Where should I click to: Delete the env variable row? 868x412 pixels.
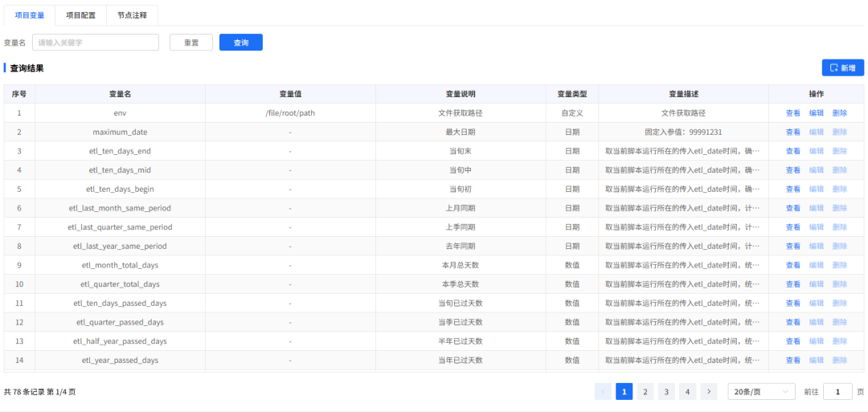click(839, 112)
